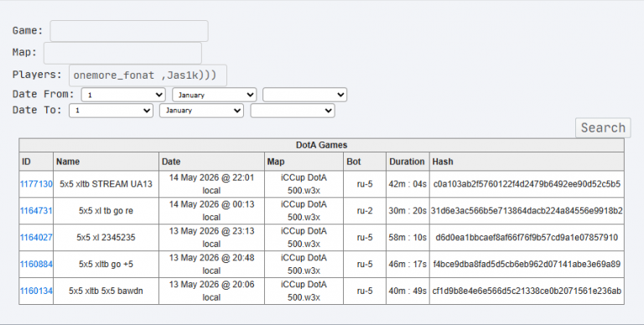Click duration '30m : 20s'

pos(408,210)
